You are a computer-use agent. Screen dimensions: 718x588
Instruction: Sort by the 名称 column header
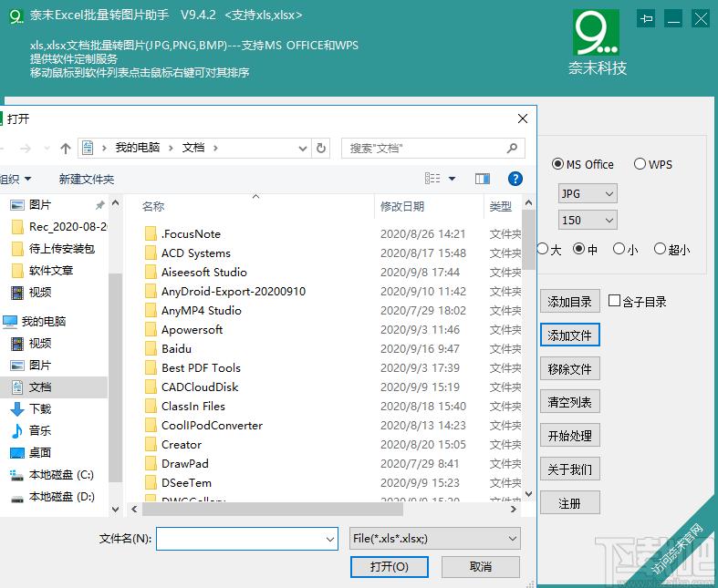click(x=153, y=206)
